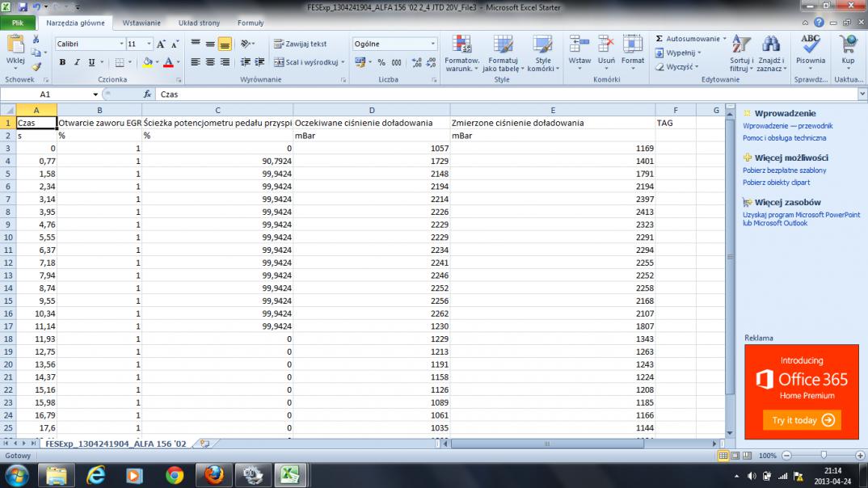The width and height of the screenshot is (868, 488).
Task: Click the zoom slider handle
Action: 824,456
